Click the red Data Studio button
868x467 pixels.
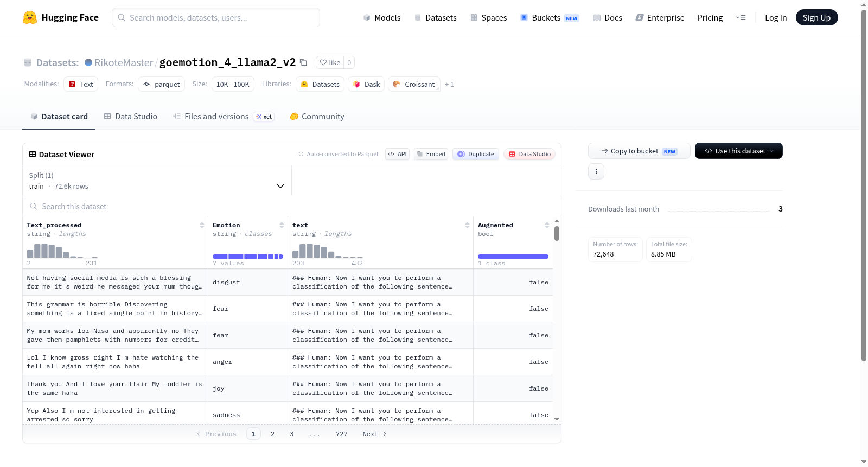tap(529, 154)
